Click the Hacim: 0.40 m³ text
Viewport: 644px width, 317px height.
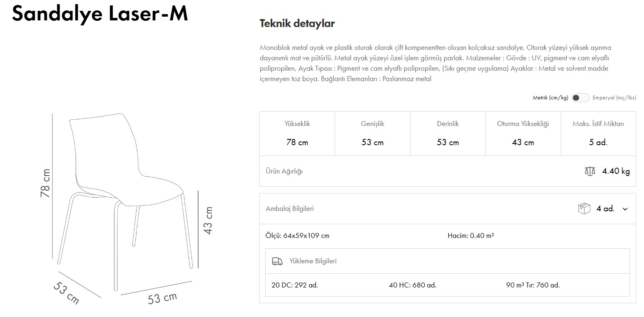tap(470, 235)
